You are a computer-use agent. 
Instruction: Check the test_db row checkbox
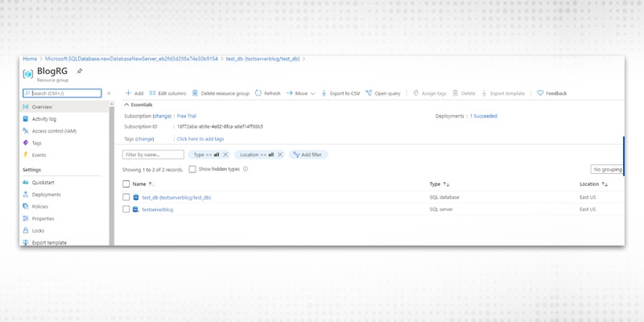[x=126, y=197]
